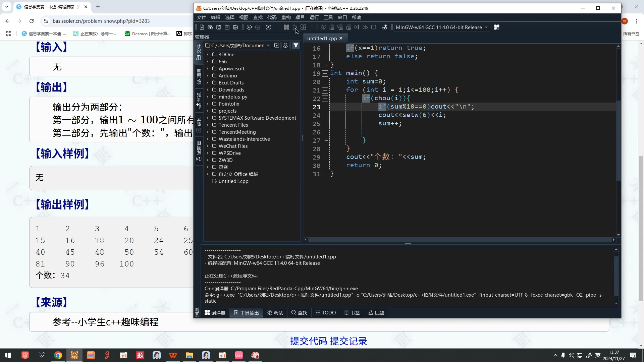Click the filter funnel icon in file manager
Screen dimensions: 644x362
tap(296, 46)
